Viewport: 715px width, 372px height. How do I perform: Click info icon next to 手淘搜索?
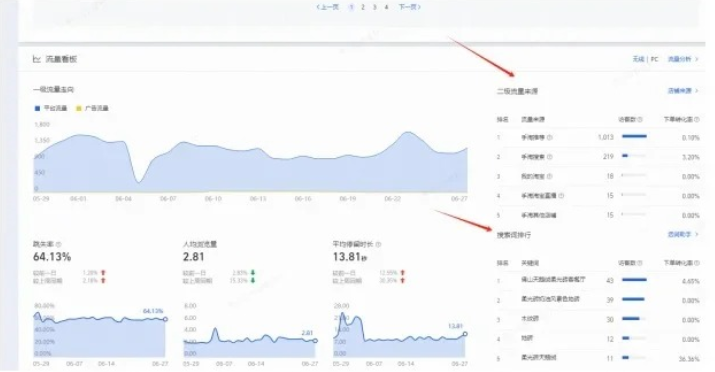tap(549, 157)
